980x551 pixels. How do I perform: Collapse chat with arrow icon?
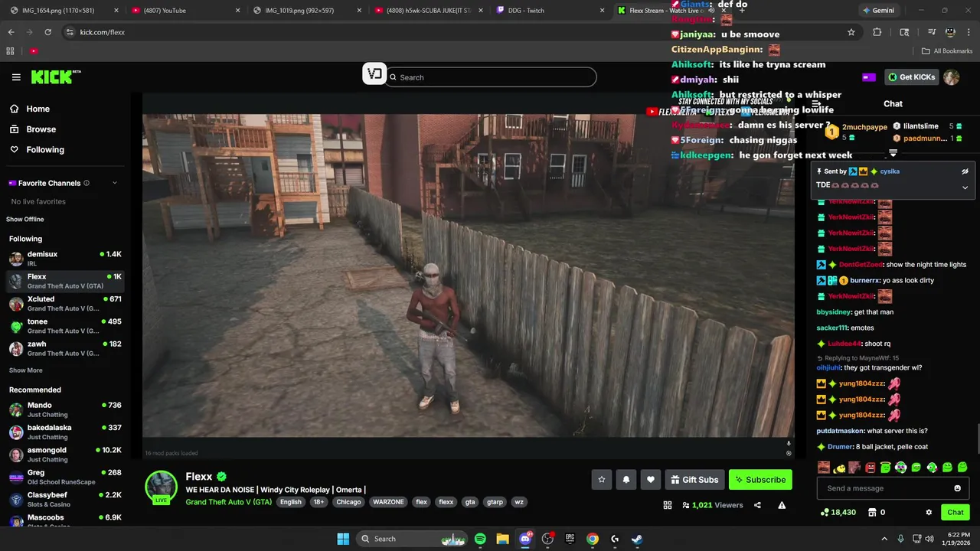click(x=816, y=103)
